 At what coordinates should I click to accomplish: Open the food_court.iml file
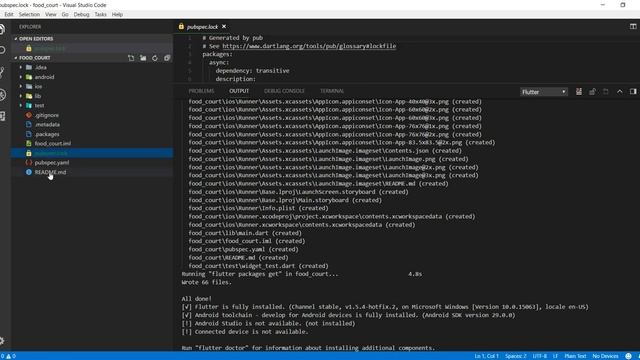click(x=53, y=143)
